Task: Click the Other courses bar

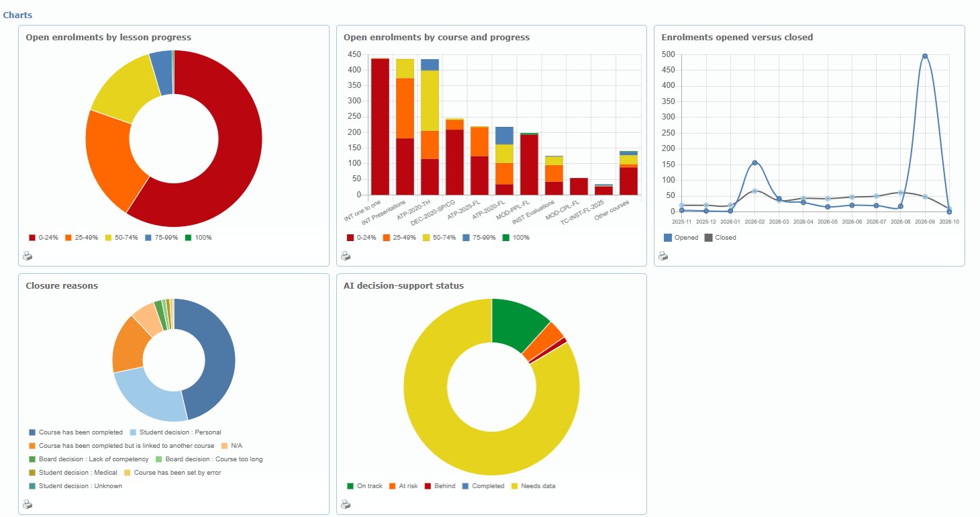Action: point(628,173)
